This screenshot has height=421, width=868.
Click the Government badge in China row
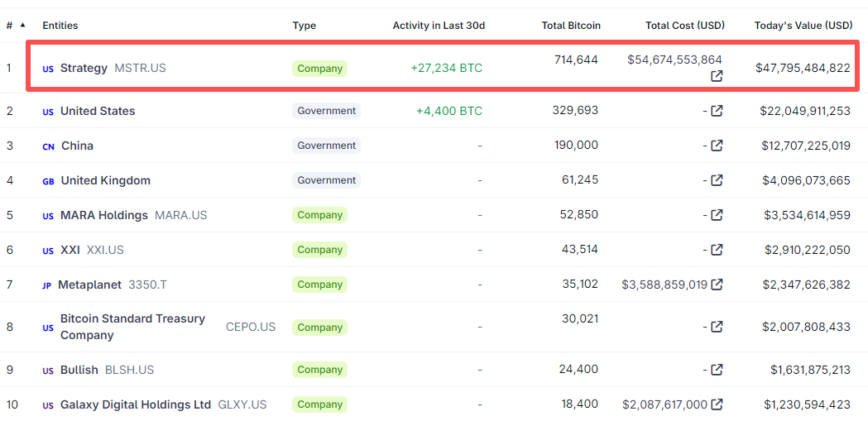(x=326, y=146)
